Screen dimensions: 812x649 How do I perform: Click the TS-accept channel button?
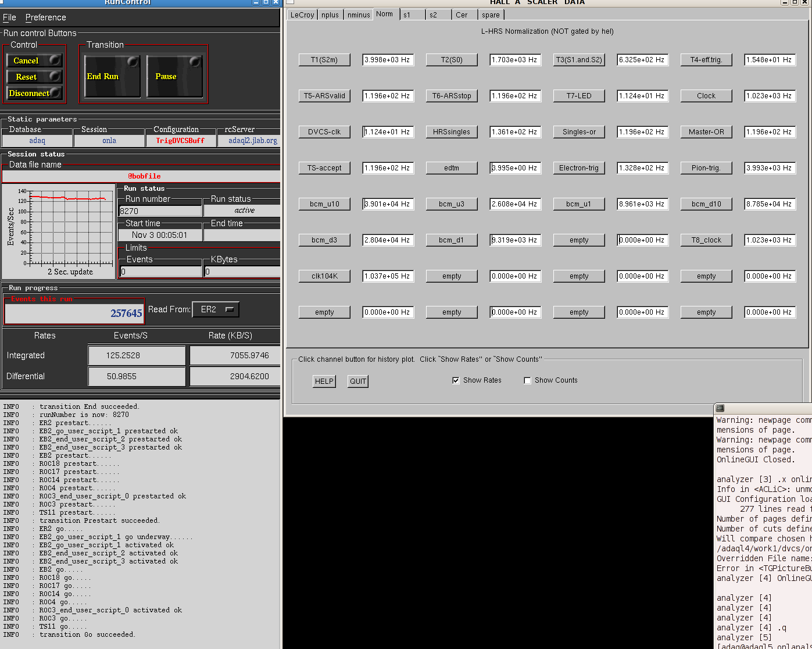(324, 168)
